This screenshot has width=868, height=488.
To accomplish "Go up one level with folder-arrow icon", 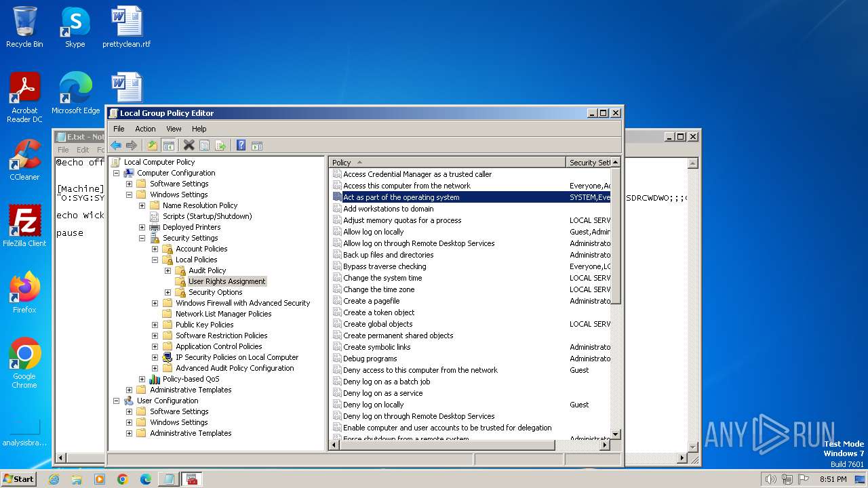I will 153,145.
